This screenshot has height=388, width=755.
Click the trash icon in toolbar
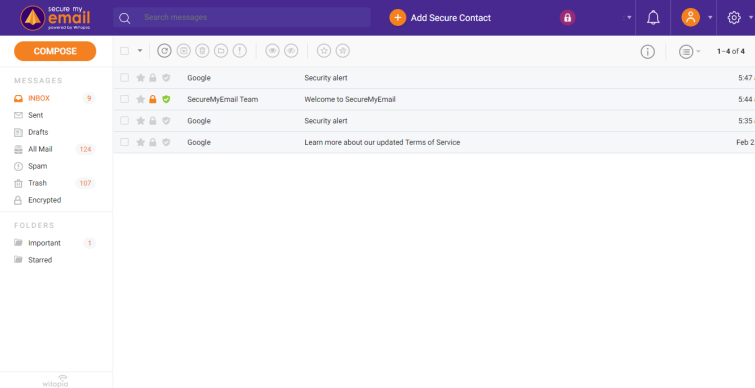point(202,51)
